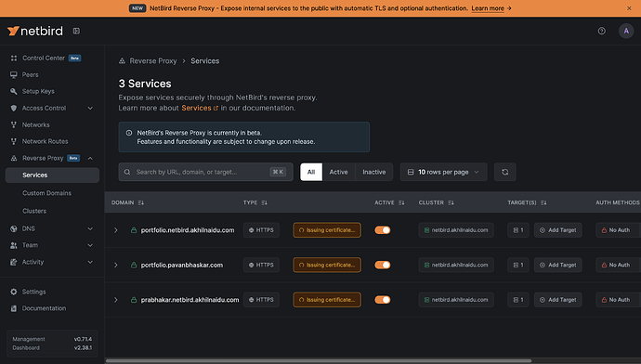Click No Auth on portfolio.pavanbhaskar.com row
The height and width of the screenshot is (364, 641).
[x=616, y=265]
